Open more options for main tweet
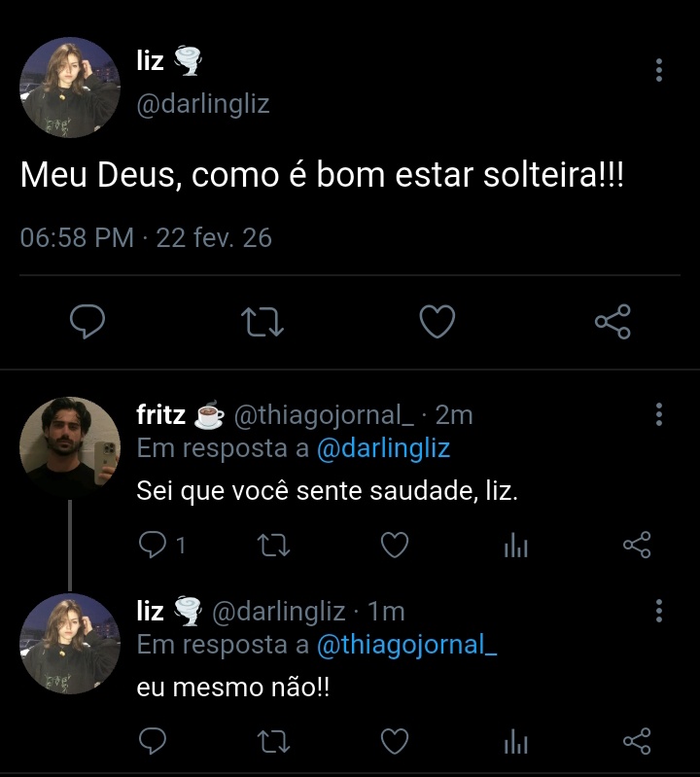This screenshot has height=777, width=700. 659,70
